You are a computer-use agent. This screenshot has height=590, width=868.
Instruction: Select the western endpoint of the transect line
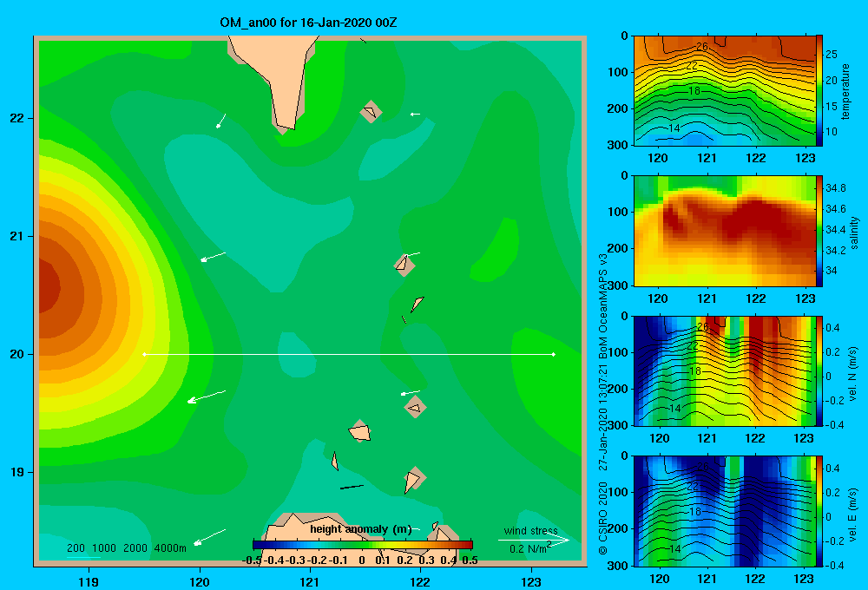click(x=144, y=354)
